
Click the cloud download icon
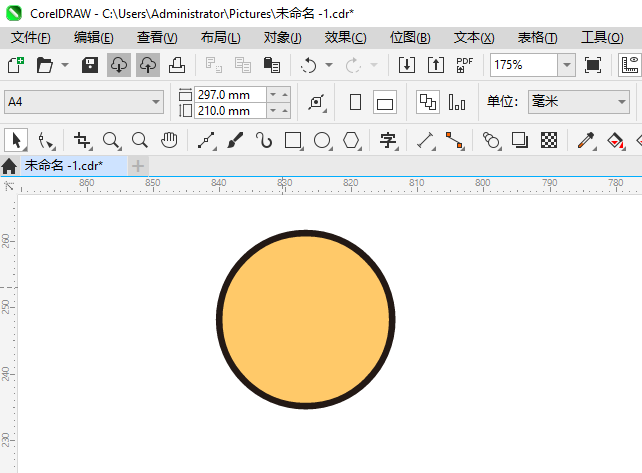coord(119,65)
